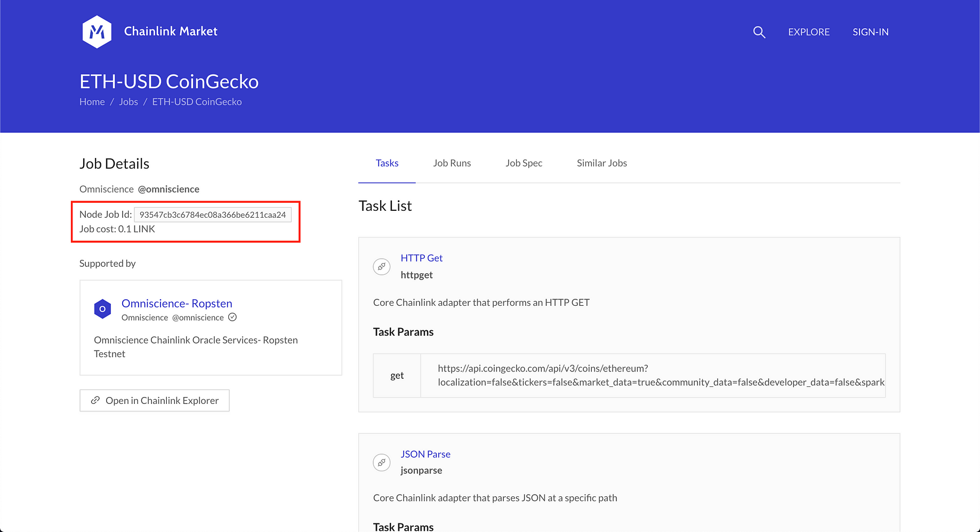This screenshot has width=980, height=532.
Task: Click the ETH-USD CoinGecko page heading
Action: click(169, 82)
